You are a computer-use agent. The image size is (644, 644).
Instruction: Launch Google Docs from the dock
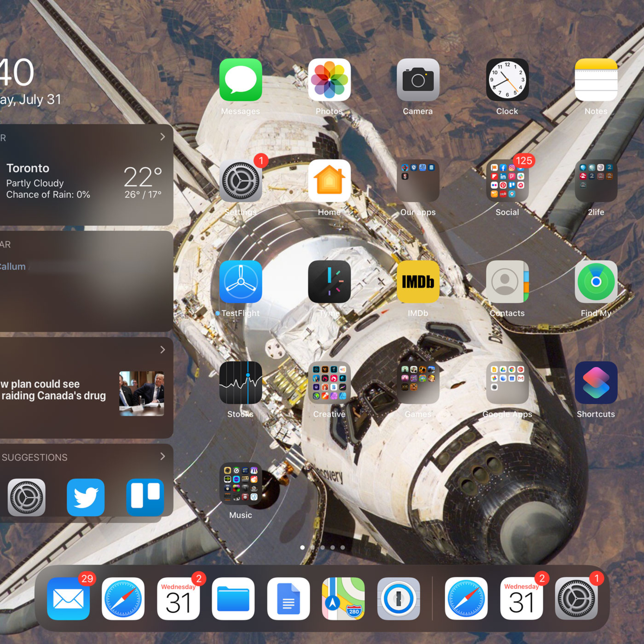[x=288, y=599]
